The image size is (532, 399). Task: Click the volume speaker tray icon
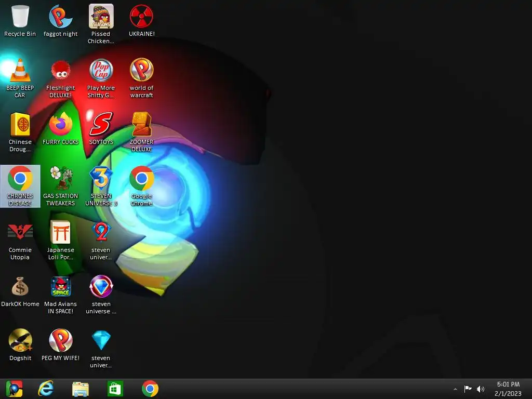tap(481, 389)
